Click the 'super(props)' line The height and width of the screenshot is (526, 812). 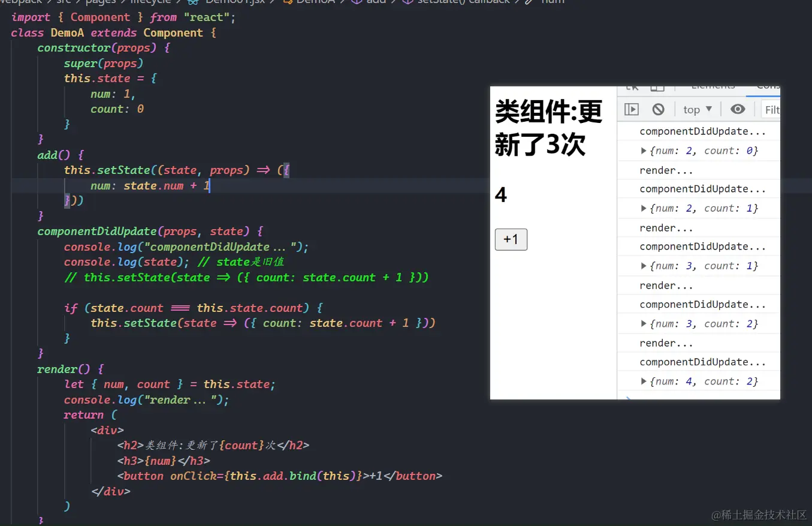coord(104,64)
